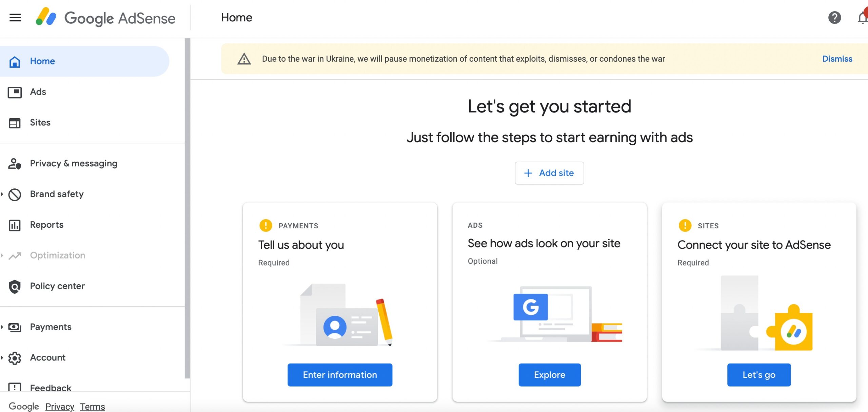Select the Feedback menu item

coord(51,387)
